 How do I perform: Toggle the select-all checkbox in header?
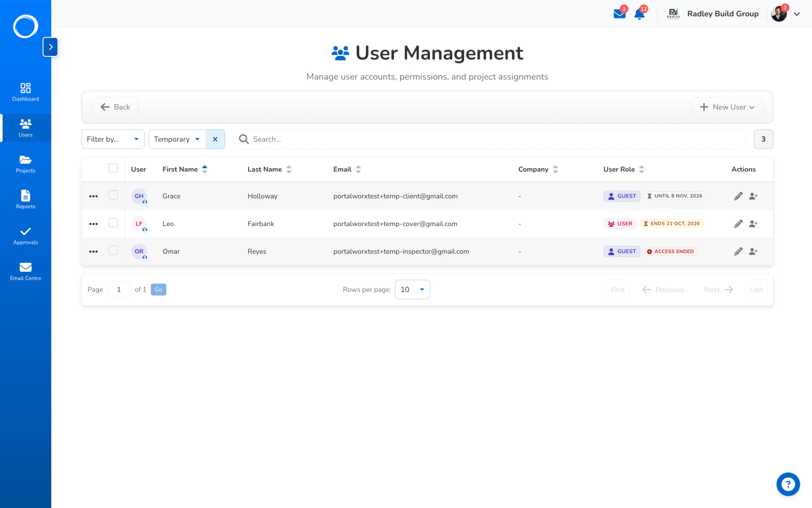point(113,168)
